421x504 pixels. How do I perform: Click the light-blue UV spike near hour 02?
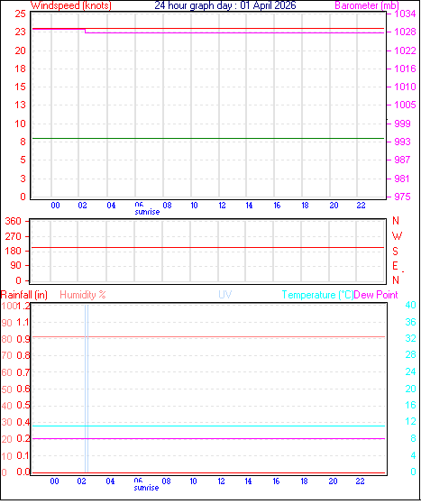[87, 389]
